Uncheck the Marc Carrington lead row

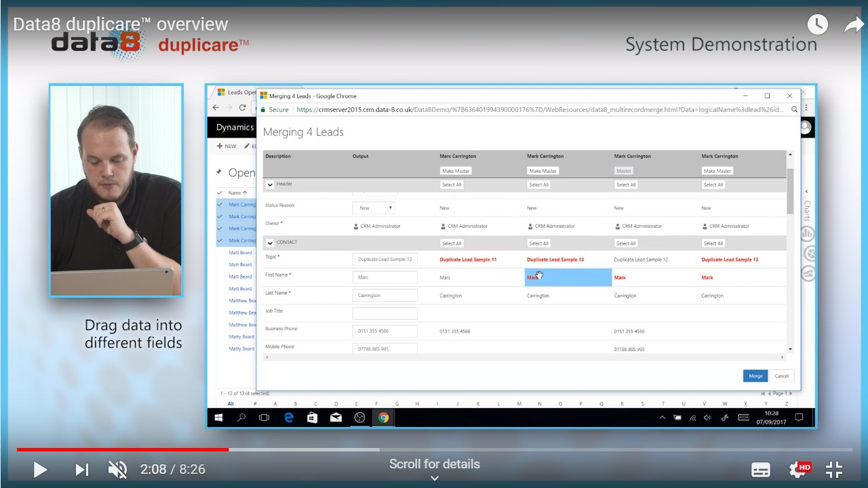(x=219, y=205)
